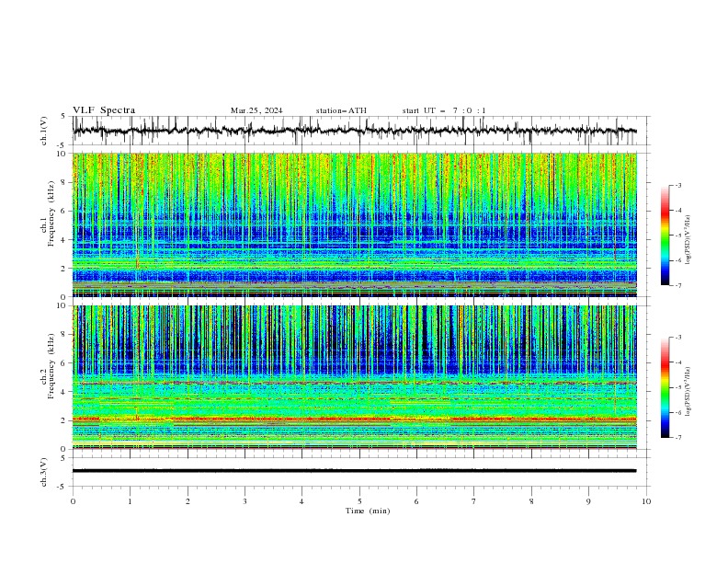Click the ch.1 PSD color scale bar
The image size is (728, 563).
pos(665,236)
